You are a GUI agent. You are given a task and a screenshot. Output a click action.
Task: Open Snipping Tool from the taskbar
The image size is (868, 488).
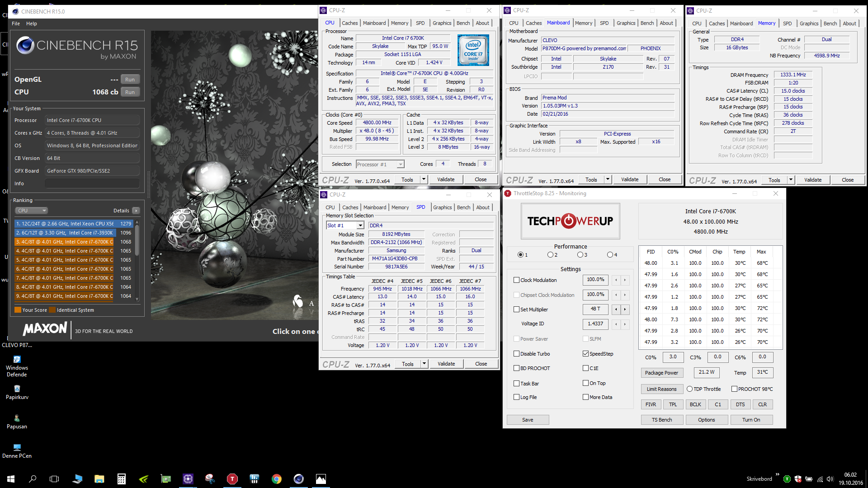[x=210, y=479]
